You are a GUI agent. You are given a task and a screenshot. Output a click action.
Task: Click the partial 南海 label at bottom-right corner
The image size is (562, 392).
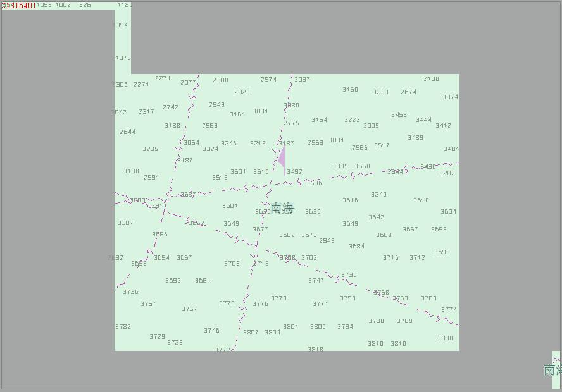click(x=552, y=370)
